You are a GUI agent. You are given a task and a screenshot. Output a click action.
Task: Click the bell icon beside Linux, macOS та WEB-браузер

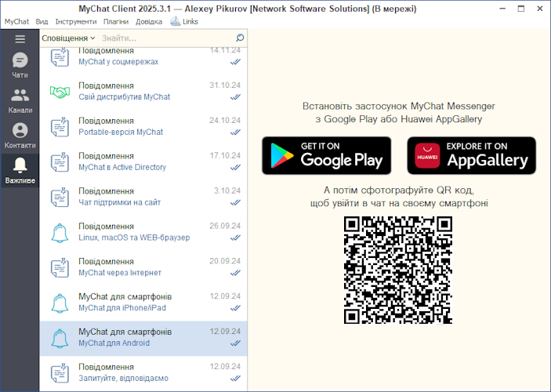60,233
